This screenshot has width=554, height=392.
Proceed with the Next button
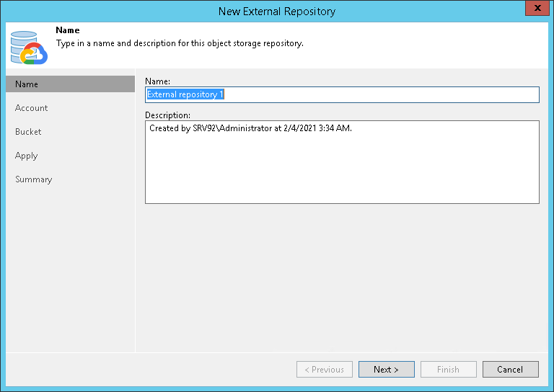click(x=387, y=369)
